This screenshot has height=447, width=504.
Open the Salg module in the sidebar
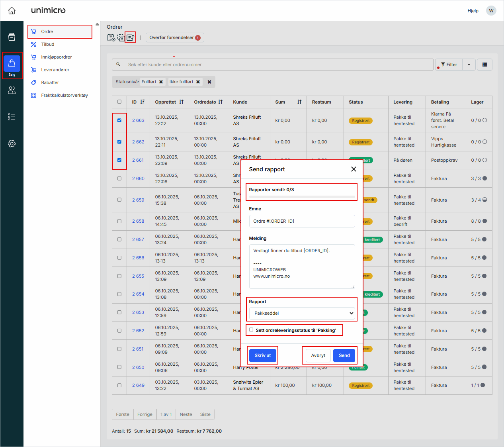coord(12,65)
